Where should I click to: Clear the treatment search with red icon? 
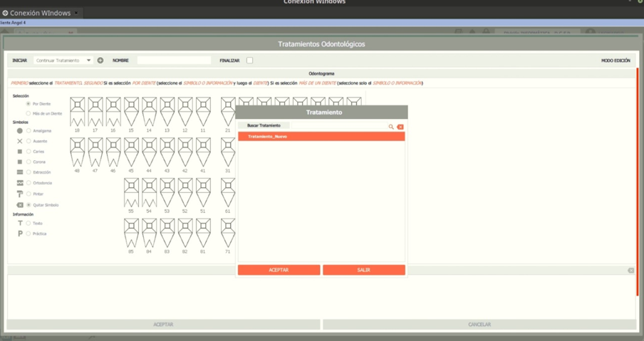point(400,127)
